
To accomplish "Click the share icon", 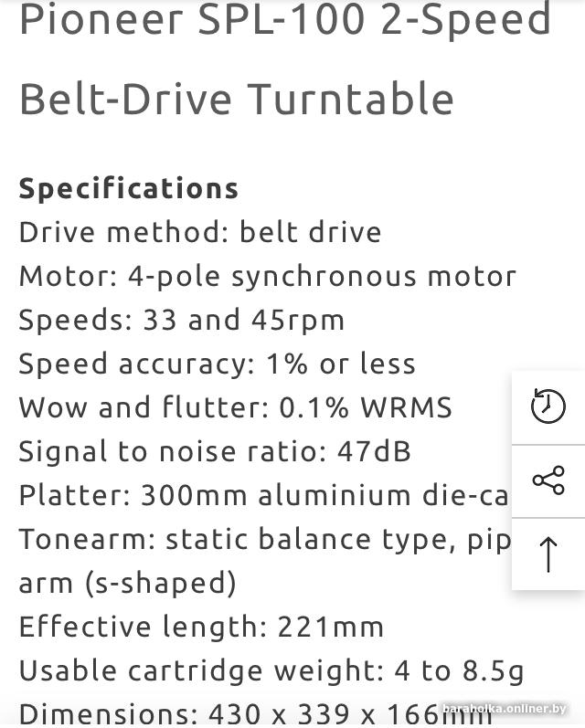I will tap(548, 480).
